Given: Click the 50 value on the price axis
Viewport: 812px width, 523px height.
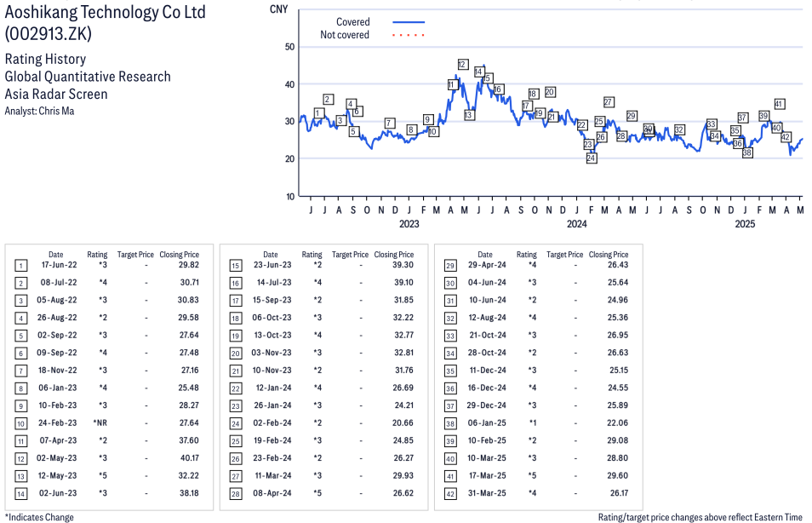Looking at the screenshot, I should 289,47.
